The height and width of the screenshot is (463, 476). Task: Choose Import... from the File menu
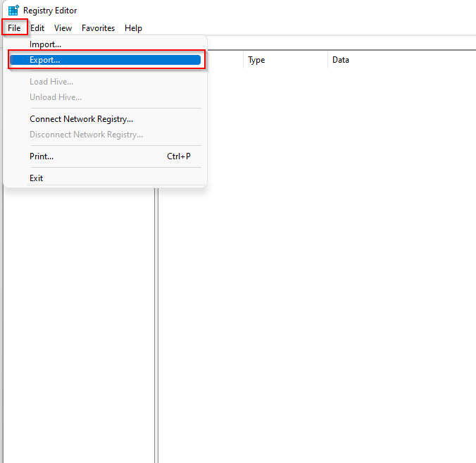45,44
